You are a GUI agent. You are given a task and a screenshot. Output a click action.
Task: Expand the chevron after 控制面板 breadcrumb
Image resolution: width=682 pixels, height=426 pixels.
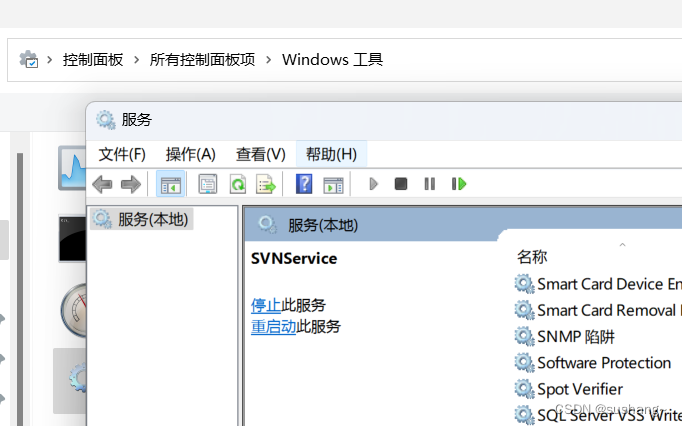137,60
